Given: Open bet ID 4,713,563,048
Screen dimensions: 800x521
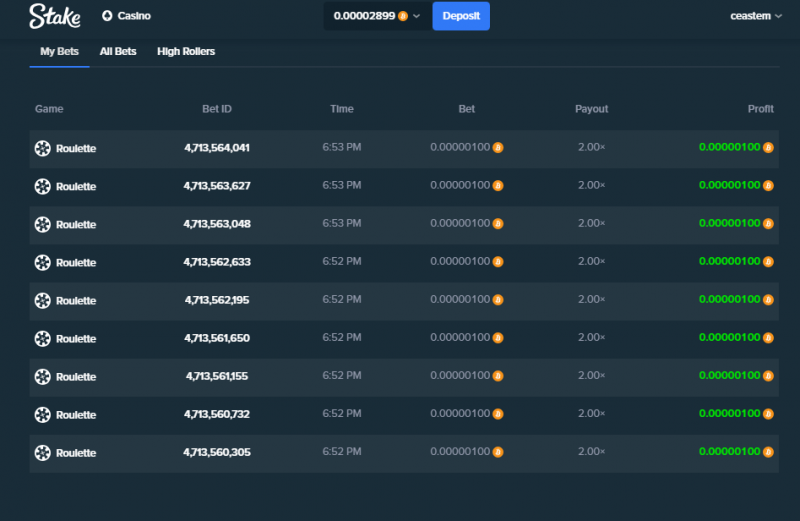Looking at the screenshot, I should pos(217,224).
